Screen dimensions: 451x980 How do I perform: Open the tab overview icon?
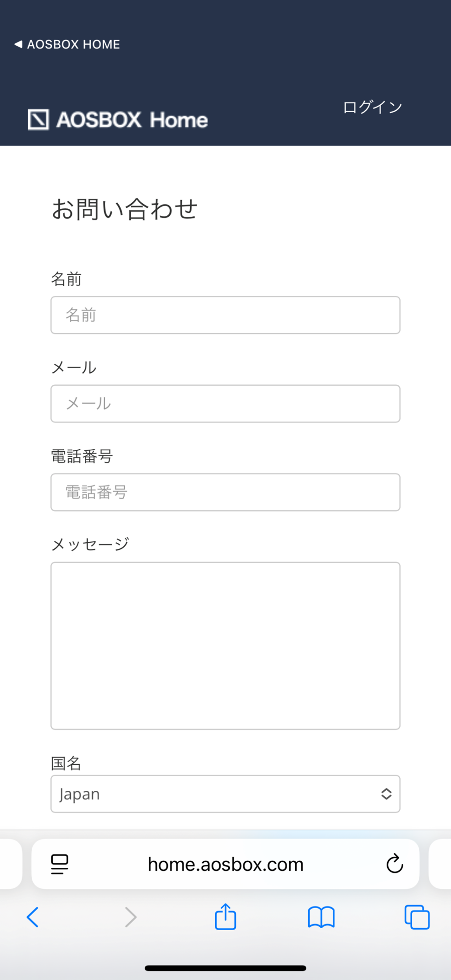coord(417,917)
